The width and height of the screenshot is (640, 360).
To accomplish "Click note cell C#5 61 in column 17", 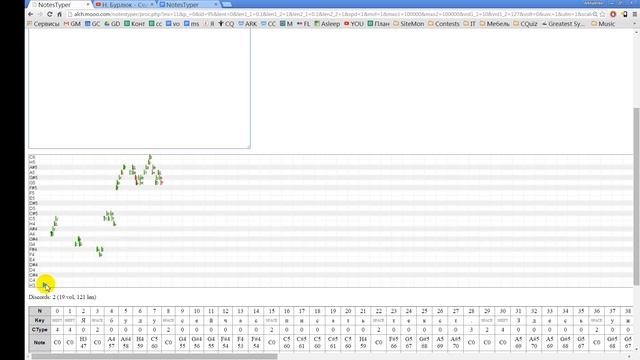I will click(302, 342).
